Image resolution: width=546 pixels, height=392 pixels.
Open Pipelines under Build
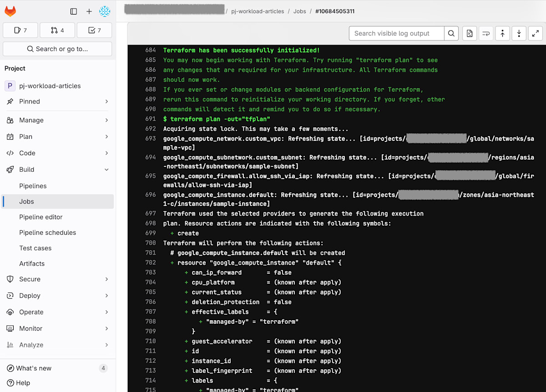pos(33,186)
